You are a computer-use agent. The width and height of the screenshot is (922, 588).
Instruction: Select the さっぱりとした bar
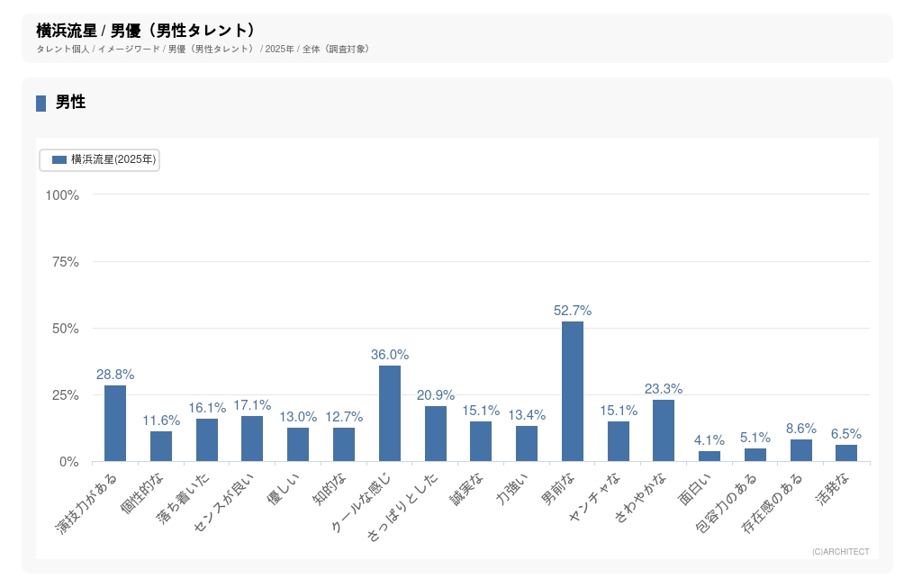[436, 433]
